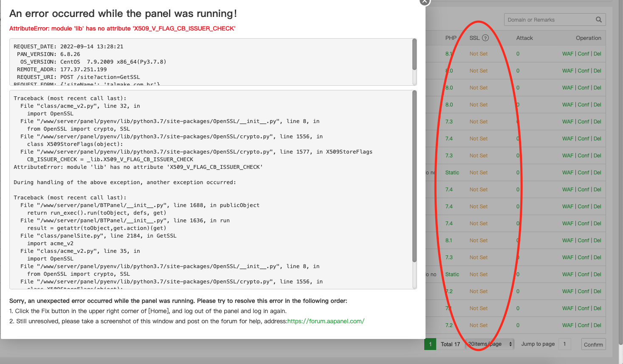Viewport: 623px width, 364px height.
Task: Go to page 1 of site list
Action: click(430, 344)
